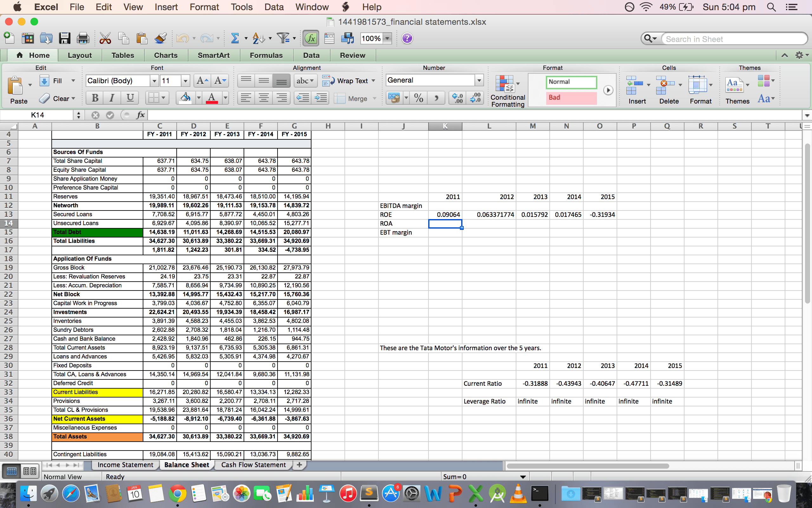The height and width of the screenshot is (508, 812).
Task: Open the Help question mark icon
Action: (407, 38)
